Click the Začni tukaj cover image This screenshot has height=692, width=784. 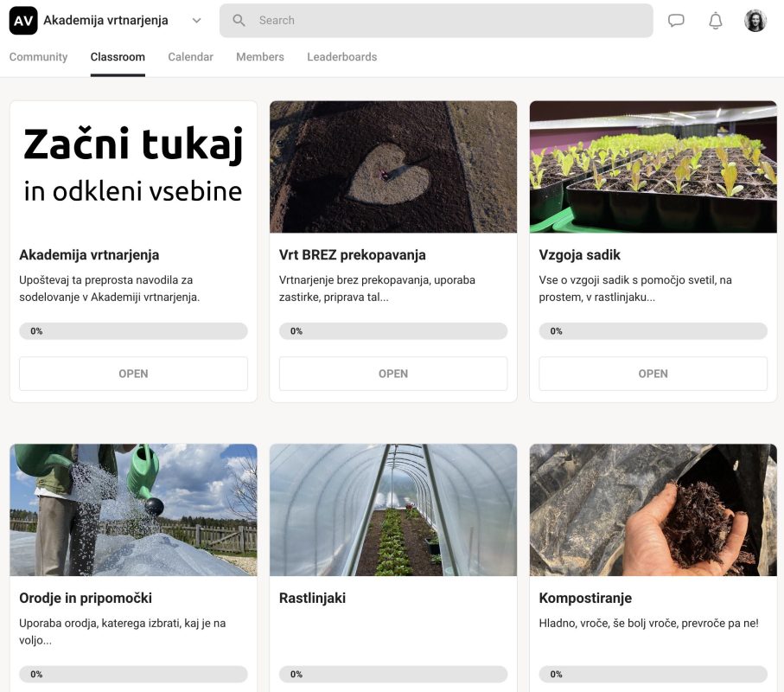click(133, 167)
